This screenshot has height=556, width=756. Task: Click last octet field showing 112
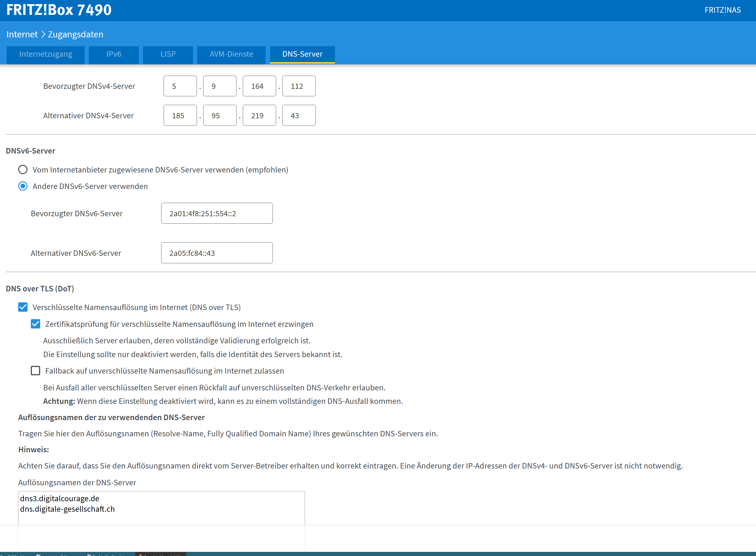[299, 86]
